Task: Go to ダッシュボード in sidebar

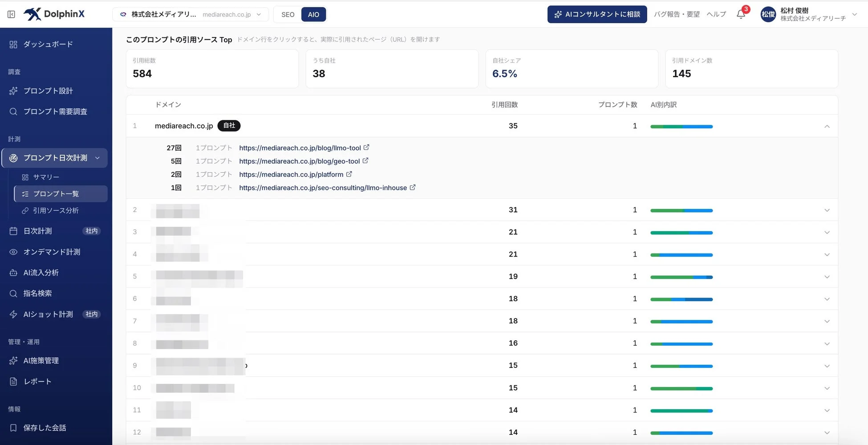Action: 48,45
